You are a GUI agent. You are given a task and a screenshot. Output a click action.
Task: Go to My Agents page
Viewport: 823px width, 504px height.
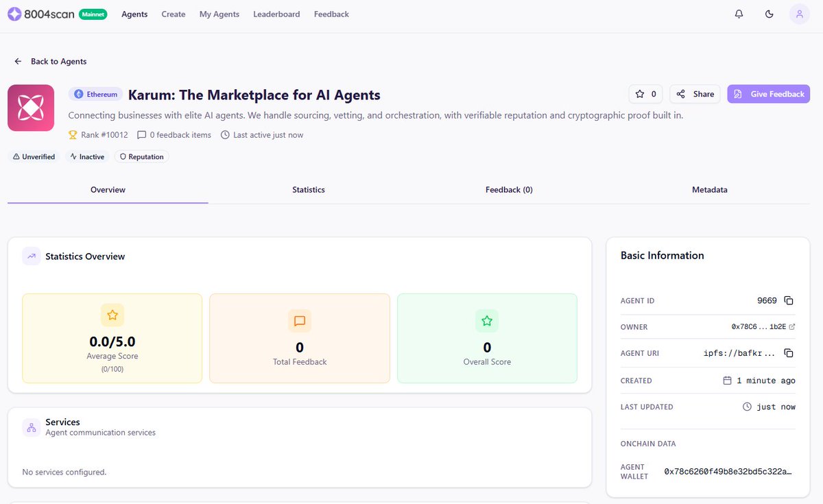pos(219,14)
